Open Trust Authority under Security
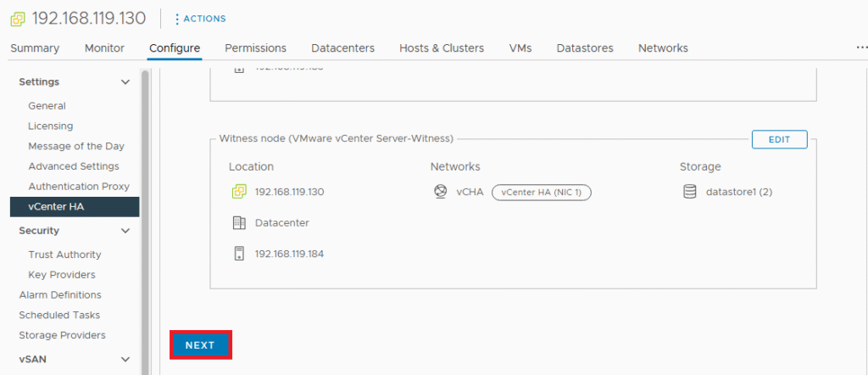 (64, 255)
